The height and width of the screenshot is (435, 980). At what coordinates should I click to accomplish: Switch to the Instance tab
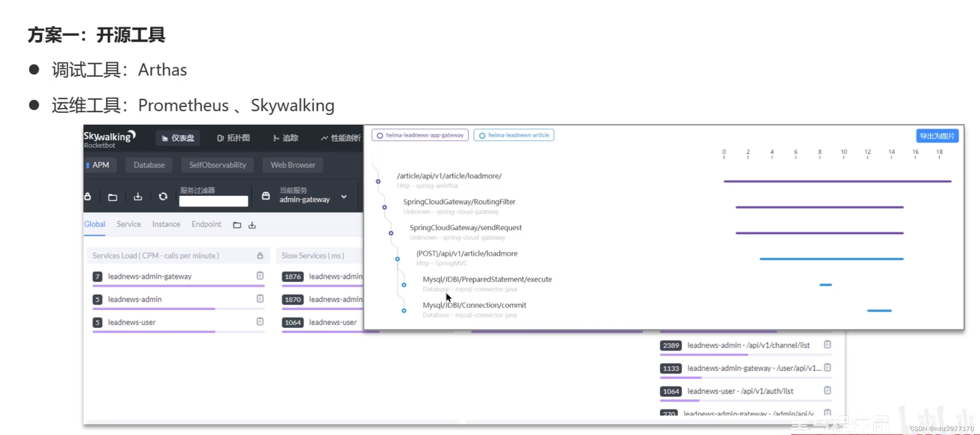click(x=166, y=224)
